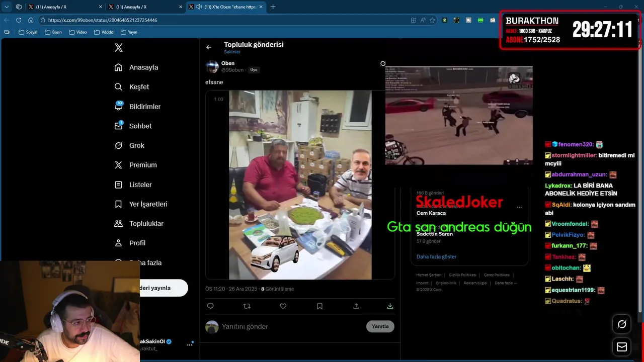This screenshot has height=362, width=644.
Task: Click the GTA San Andreas overlay video
Action: tap(459, 115)
